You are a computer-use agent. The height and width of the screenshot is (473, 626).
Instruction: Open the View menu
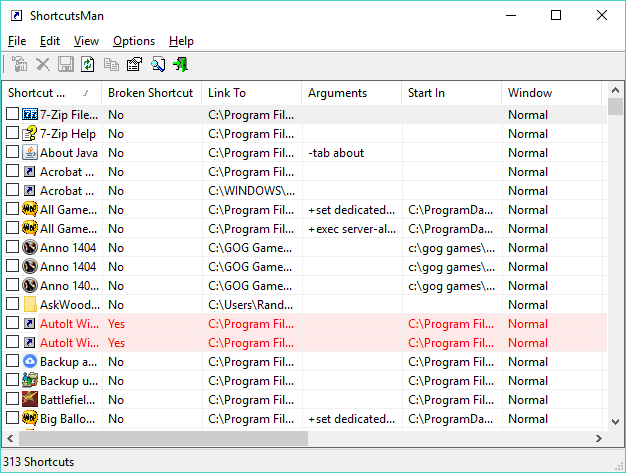pyautogui.click(x=86, y=41)
